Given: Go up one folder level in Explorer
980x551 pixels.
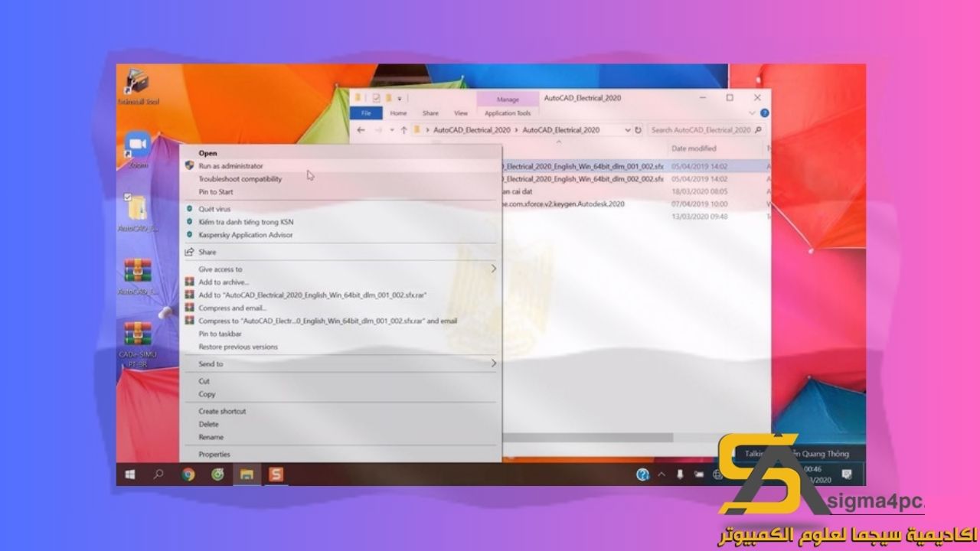Looking at the screenshot, I should coord(403,130).
